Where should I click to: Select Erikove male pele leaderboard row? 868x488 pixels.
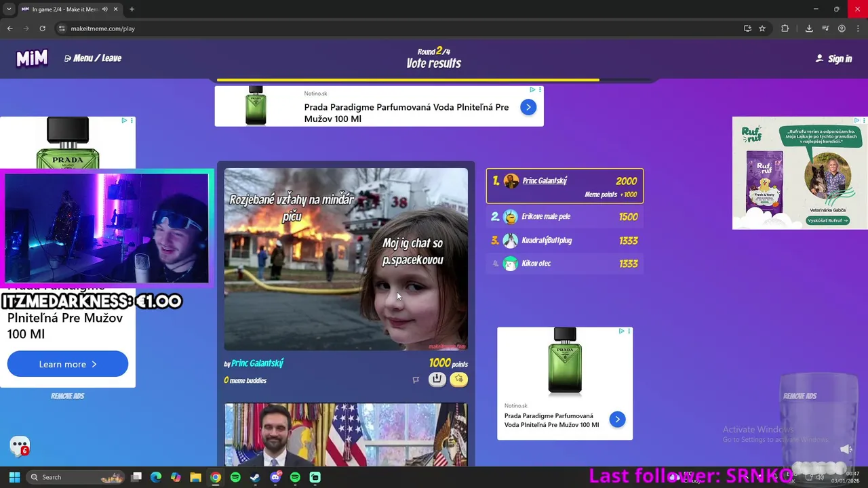pos(564,217)
